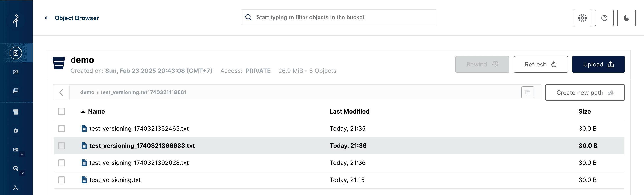Check the box for test_versioning_1740321352465.txt
The image size is (644, 195).
tap(61, 129)
